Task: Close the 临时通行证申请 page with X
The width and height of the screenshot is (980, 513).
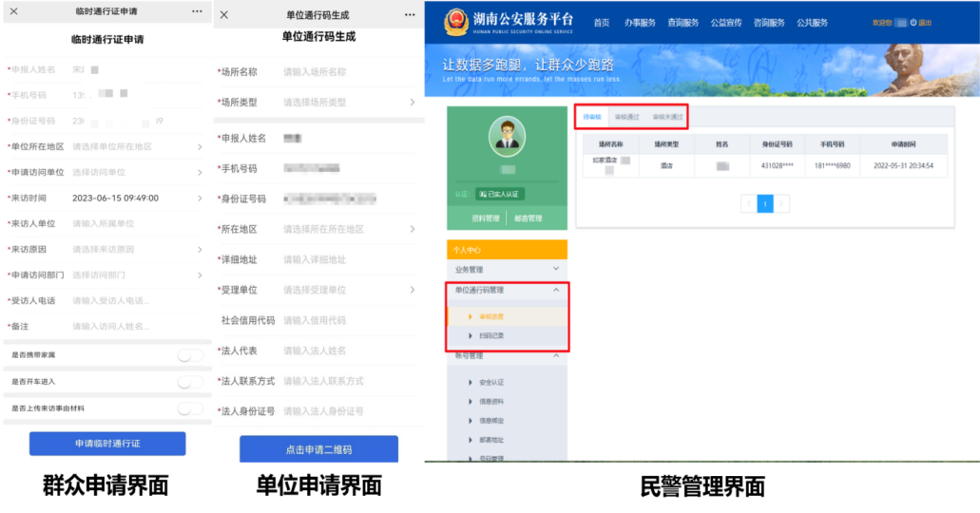Action: pos(13,11)
